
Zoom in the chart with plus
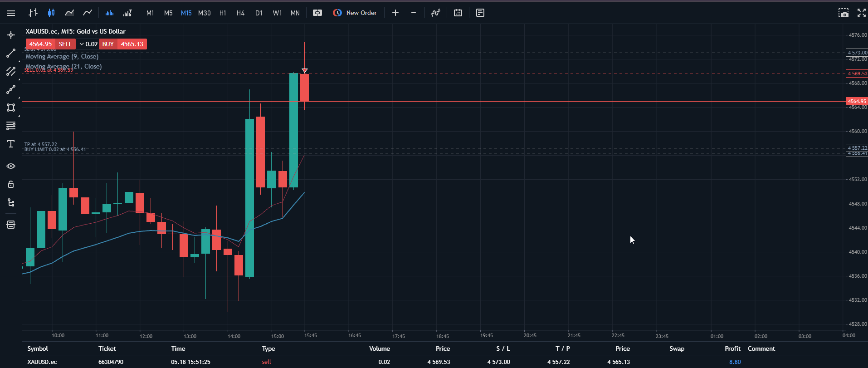[395, 13]
